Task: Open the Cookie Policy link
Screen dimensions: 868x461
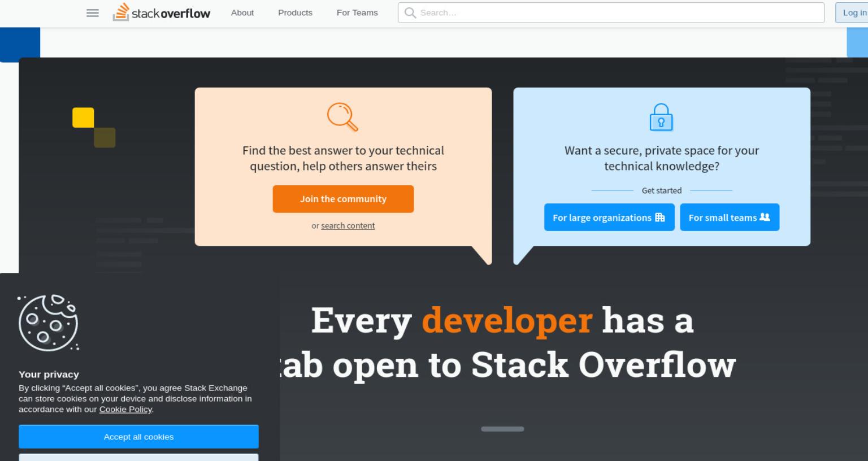Action: [x=125, y=409]
